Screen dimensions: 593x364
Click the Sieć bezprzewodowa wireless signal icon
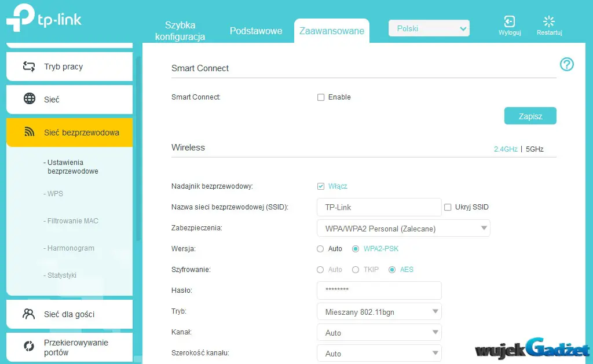[30, 132]
